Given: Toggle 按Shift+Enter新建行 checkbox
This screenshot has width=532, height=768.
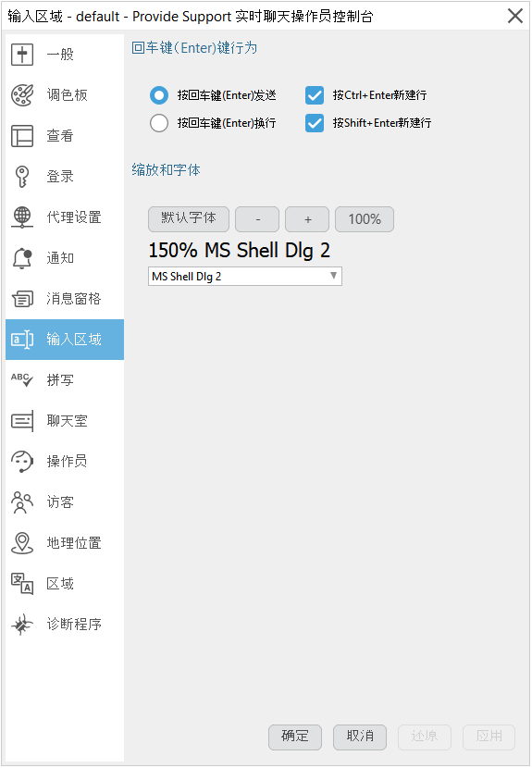Looking at the screenshot, I should (x=315, y=123).
